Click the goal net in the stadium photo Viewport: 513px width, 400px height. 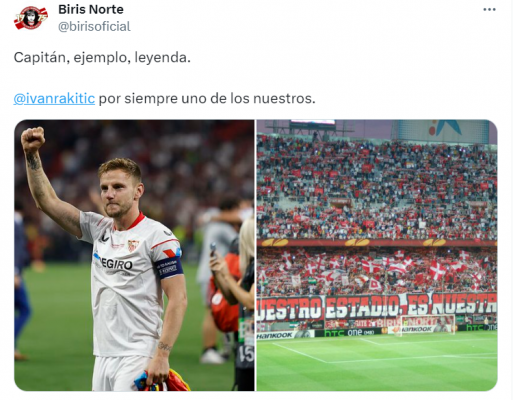tap(428, 324)
